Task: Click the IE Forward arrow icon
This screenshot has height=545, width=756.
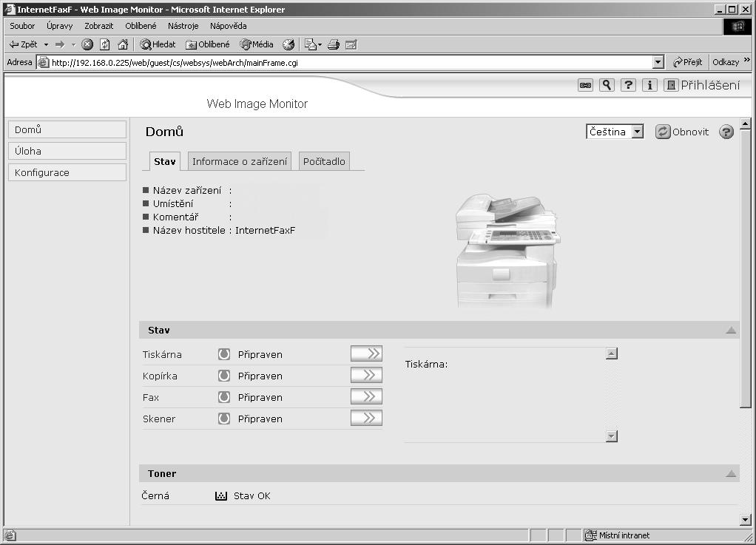Action: click(x=60, y=44)
